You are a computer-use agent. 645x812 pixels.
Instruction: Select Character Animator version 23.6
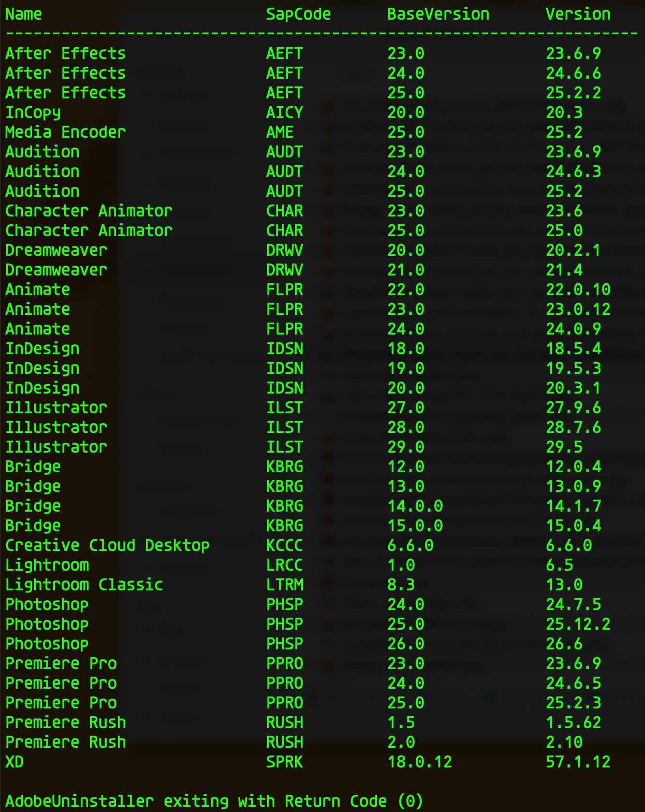tap(564, 211)
